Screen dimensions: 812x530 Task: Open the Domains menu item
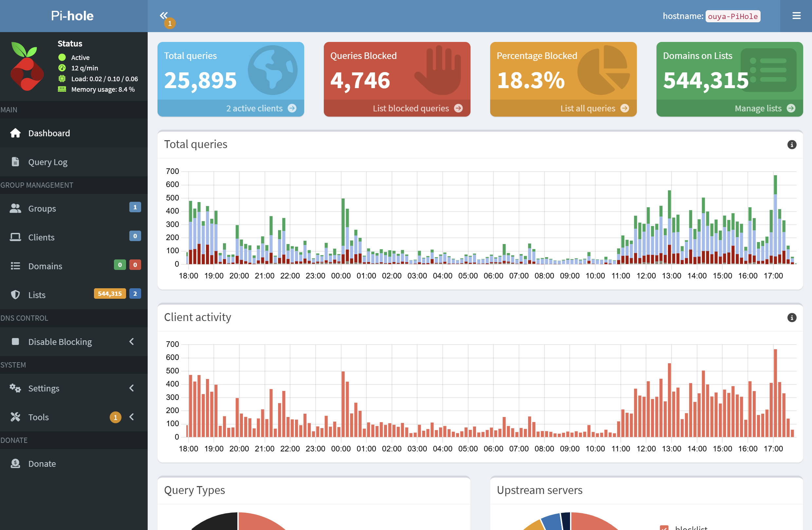point(45,266)
